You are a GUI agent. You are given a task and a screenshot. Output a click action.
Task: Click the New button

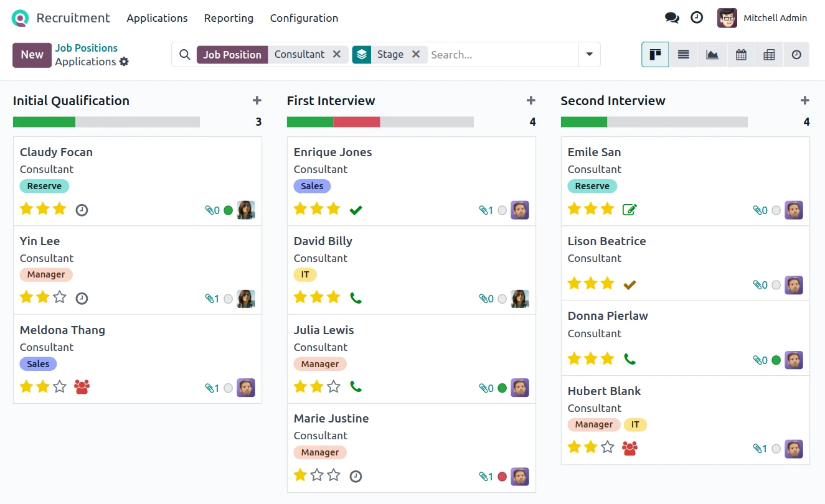[32, 55]
